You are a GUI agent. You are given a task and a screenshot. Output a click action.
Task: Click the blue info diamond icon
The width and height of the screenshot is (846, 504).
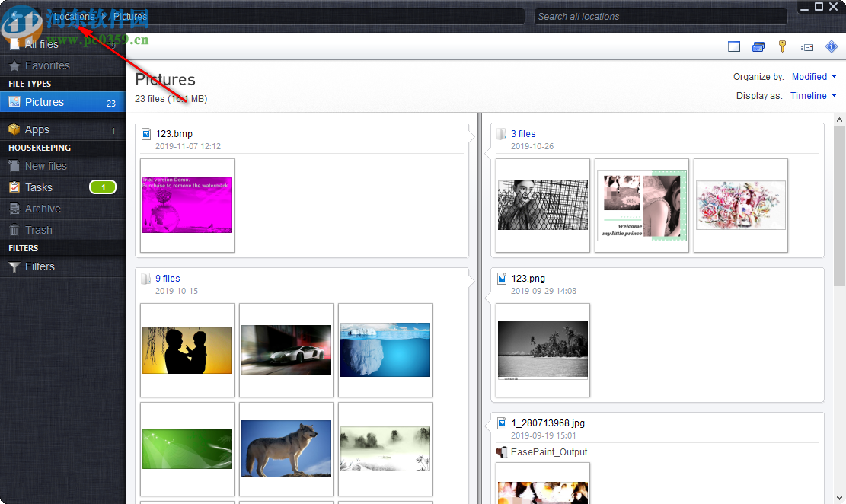click(832, 46)
